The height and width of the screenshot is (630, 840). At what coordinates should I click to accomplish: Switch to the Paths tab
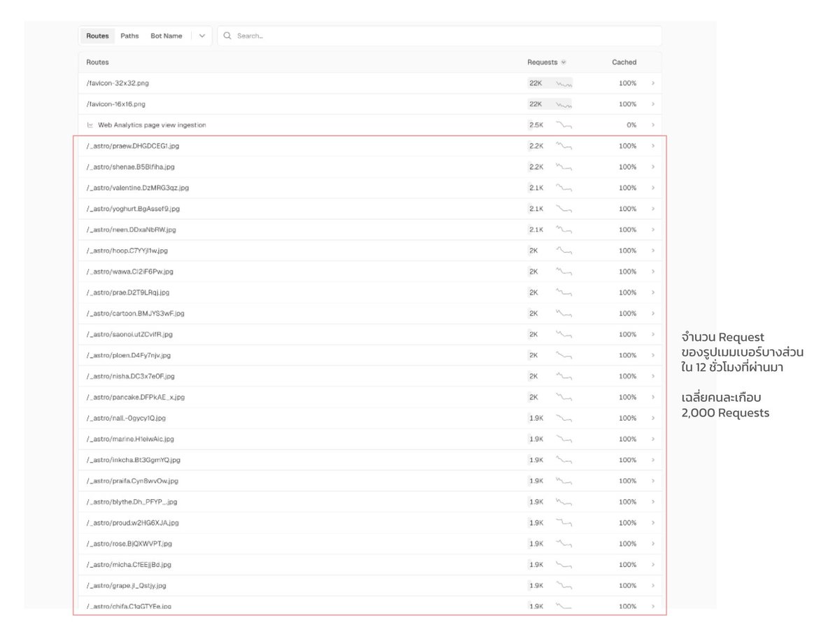click(129, 36)
